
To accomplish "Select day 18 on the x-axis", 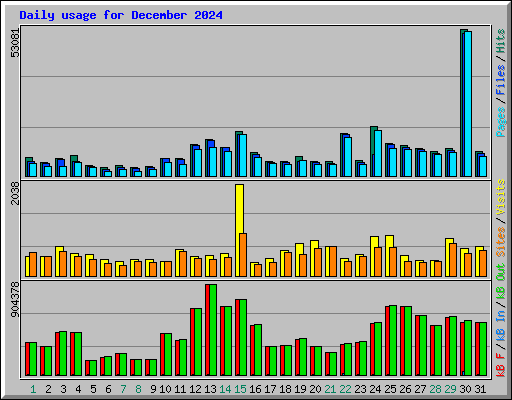I will [x=285, y=389].
